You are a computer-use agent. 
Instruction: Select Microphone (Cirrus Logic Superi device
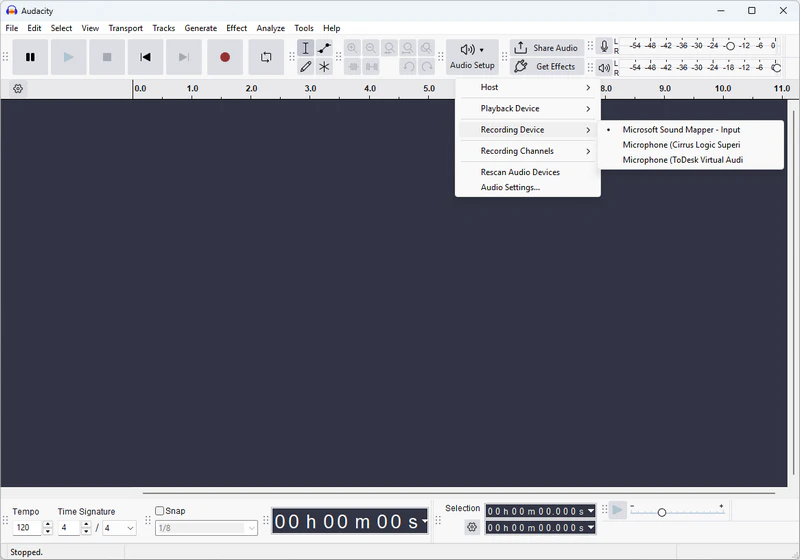[691, 145]
